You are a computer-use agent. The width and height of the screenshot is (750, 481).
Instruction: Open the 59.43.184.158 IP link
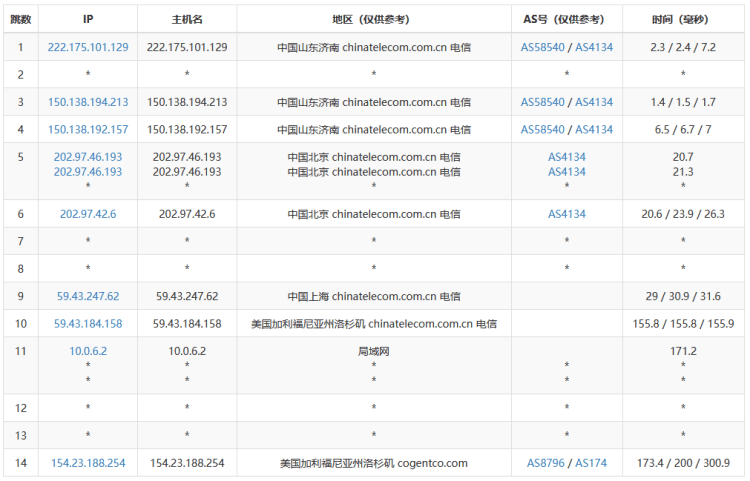click(x=88, y=323)
